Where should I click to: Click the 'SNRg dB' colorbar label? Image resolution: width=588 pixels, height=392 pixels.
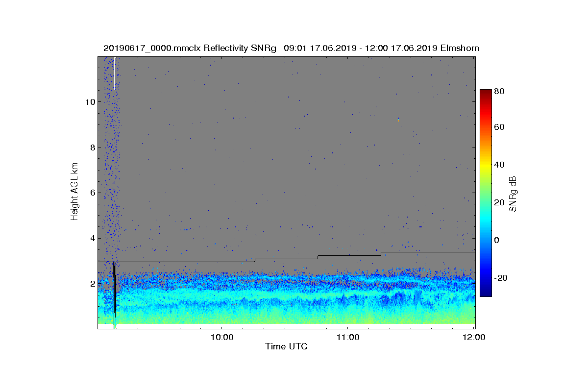pos(513,193)
